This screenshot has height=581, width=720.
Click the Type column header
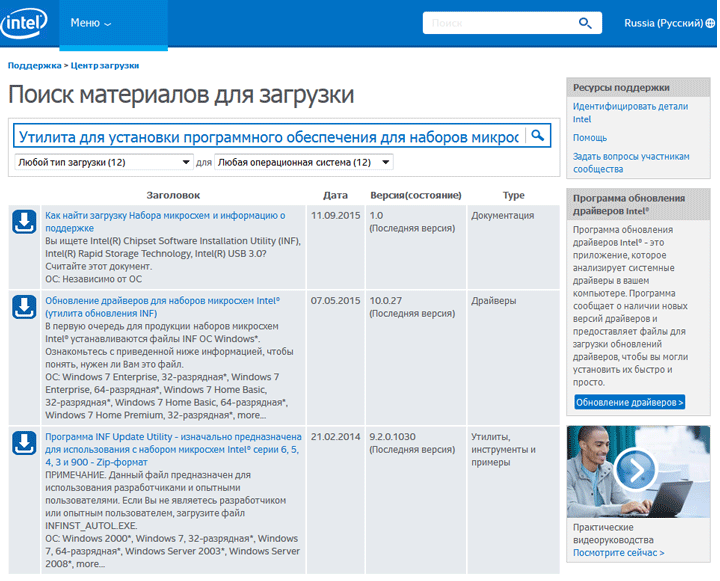point(513,195)
